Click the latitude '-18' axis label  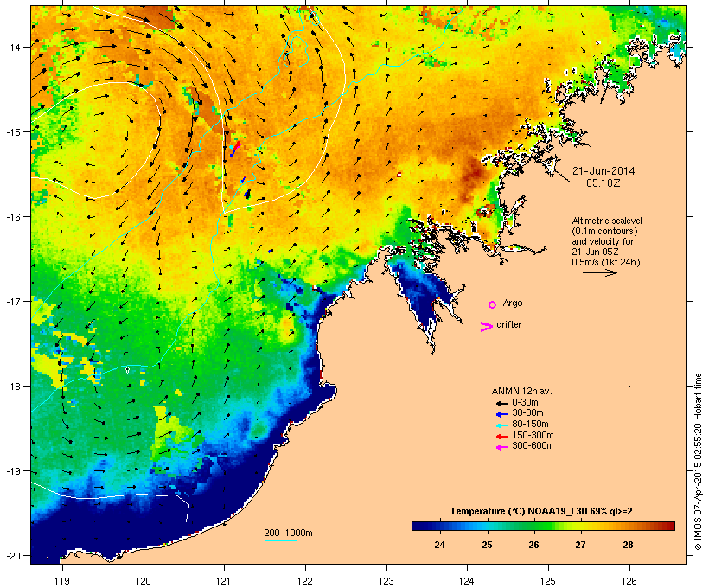point(12,387)
